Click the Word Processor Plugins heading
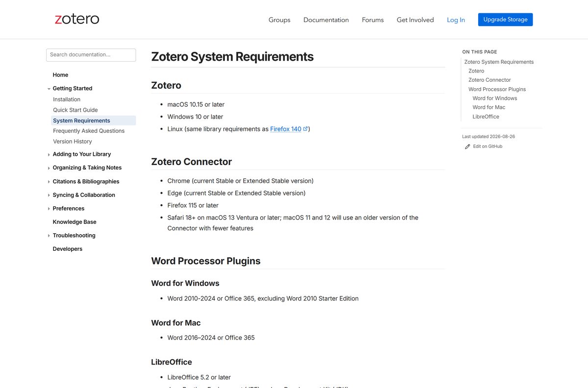The image size is (588, 388). [x=206, y=261]
